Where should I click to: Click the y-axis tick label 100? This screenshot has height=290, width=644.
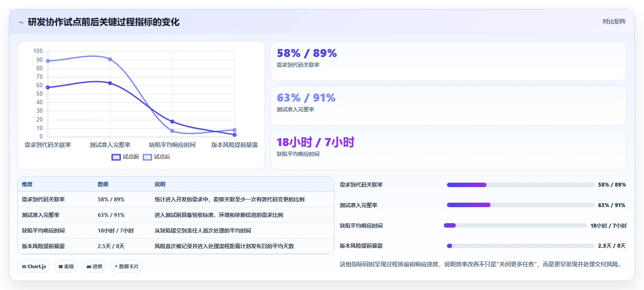tap(38, 51)
